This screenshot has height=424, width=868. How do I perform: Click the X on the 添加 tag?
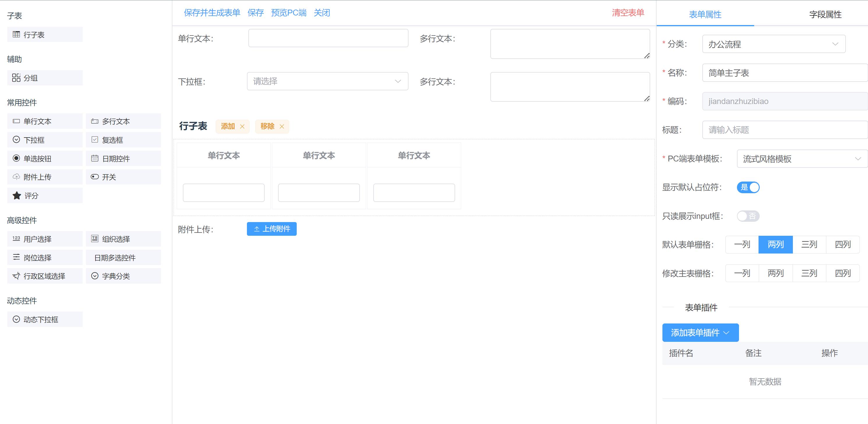point(242,126)
